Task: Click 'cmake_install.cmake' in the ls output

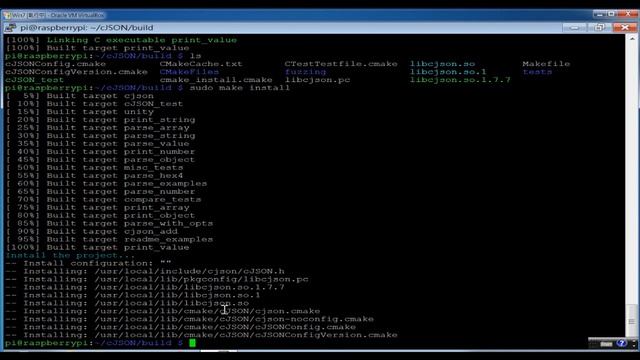Action: tap(216, 80)
